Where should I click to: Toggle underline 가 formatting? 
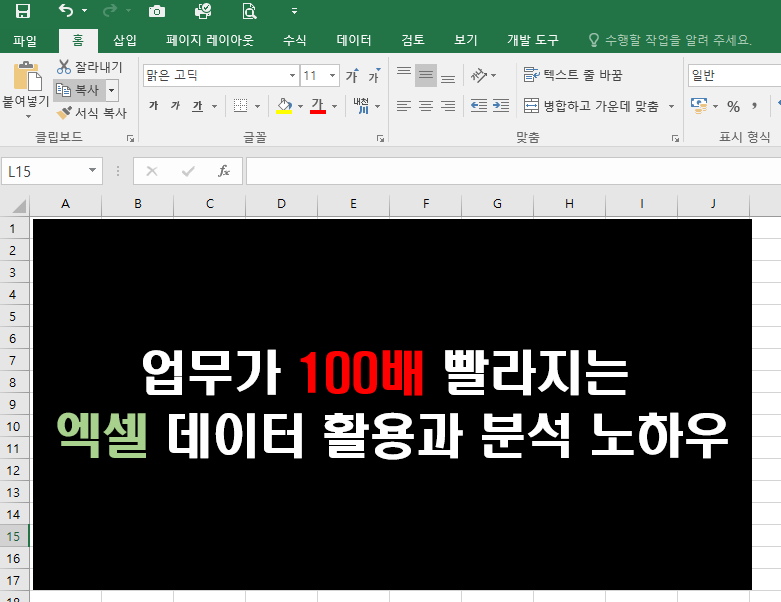[x=198, y=106]
